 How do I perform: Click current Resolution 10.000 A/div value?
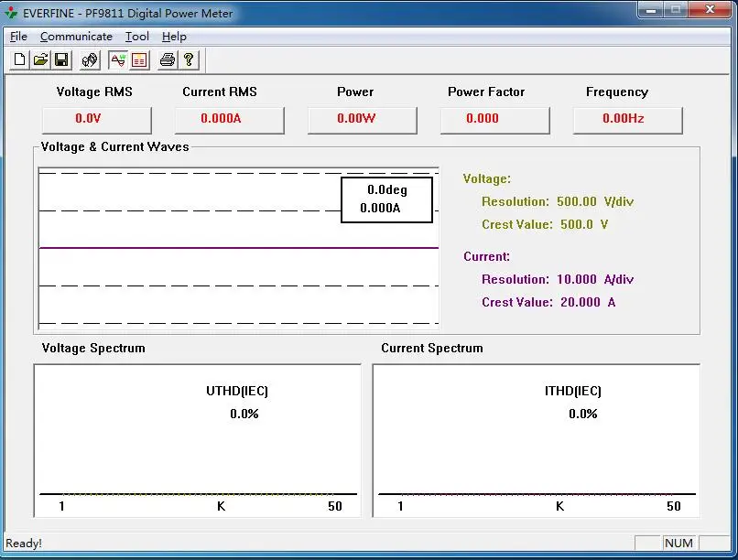[595, 279]
